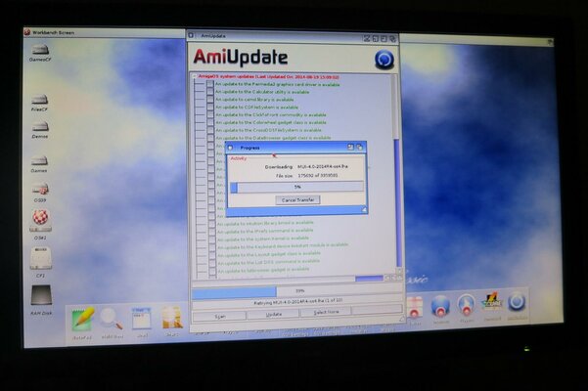Open the CF1 drive icon
This screenshot has height=391, width=588.
pos(40,258)
